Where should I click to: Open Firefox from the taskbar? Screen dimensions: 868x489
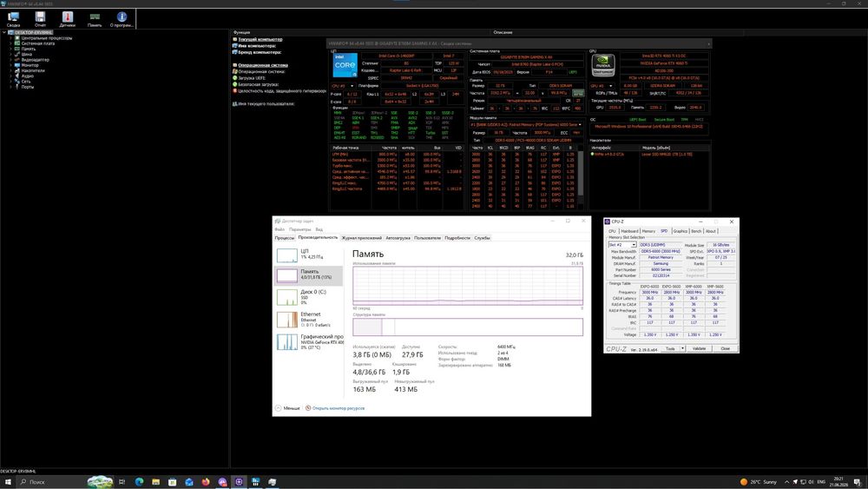206,482
